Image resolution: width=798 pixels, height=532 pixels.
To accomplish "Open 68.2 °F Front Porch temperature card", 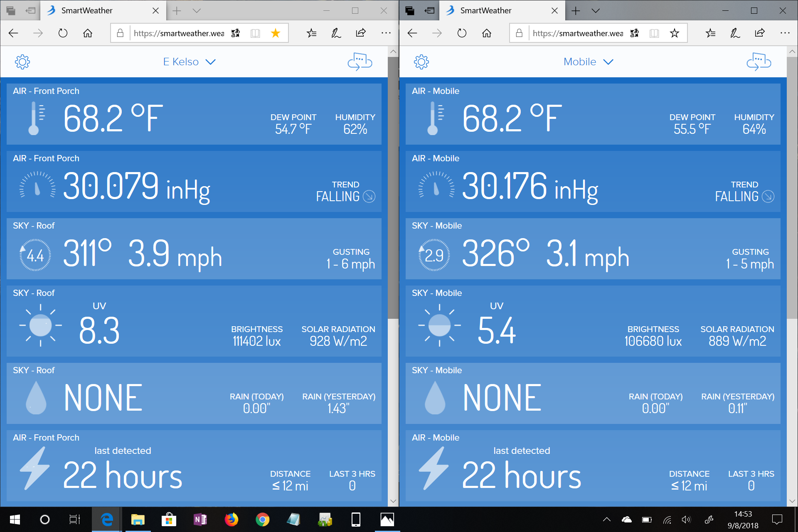I will [x=194, y=114].
